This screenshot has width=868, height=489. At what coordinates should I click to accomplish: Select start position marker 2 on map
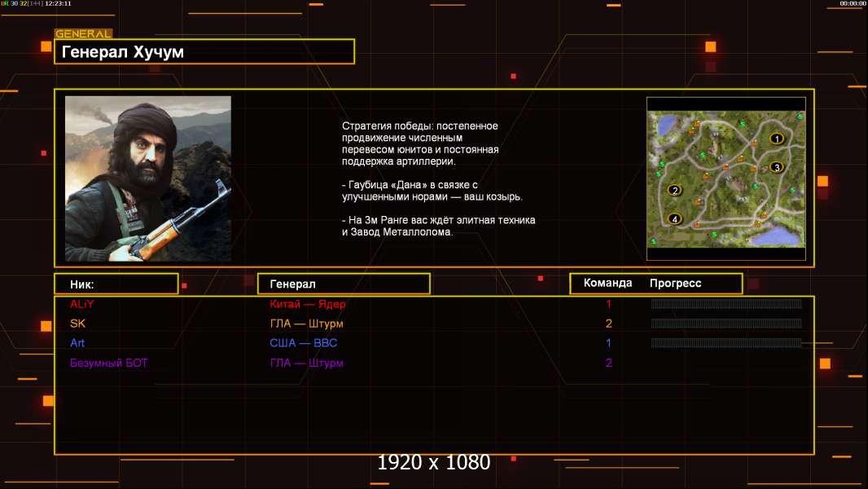[674, 190]
